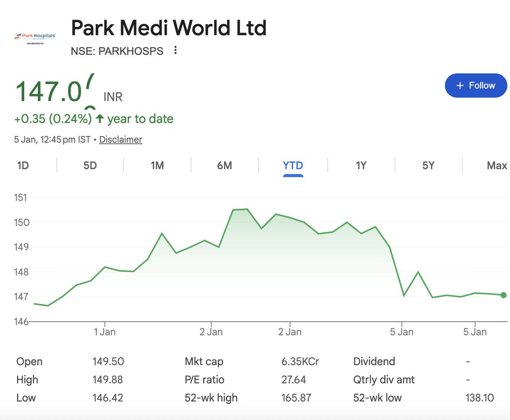This screenshot has height=420, width=510.
Task: Select the 1M range tab
Action: (x=157, y=165)
